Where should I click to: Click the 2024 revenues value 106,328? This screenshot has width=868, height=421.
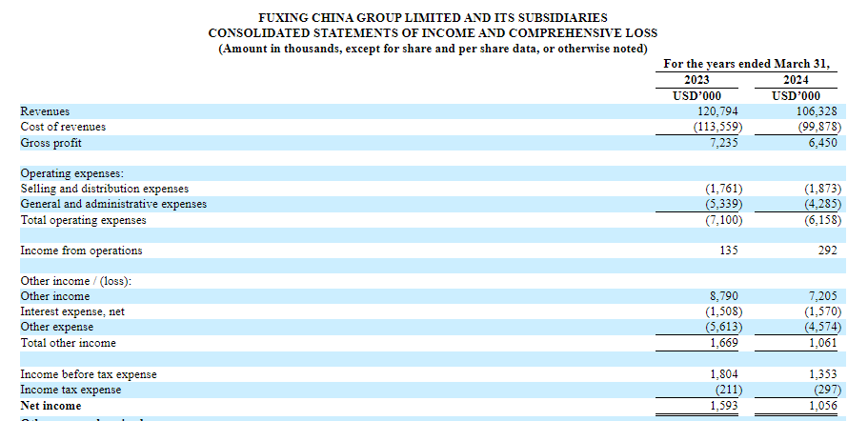point(817,111)
